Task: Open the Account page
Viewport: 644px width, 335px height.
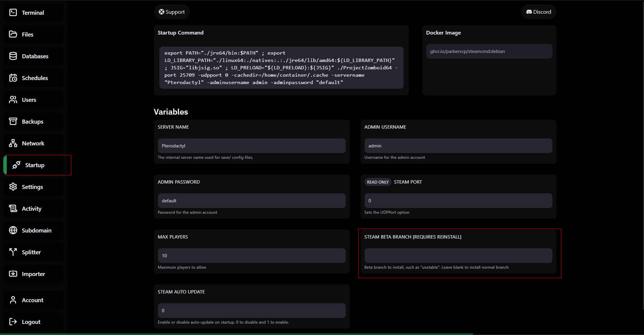Action: point(33,300)
